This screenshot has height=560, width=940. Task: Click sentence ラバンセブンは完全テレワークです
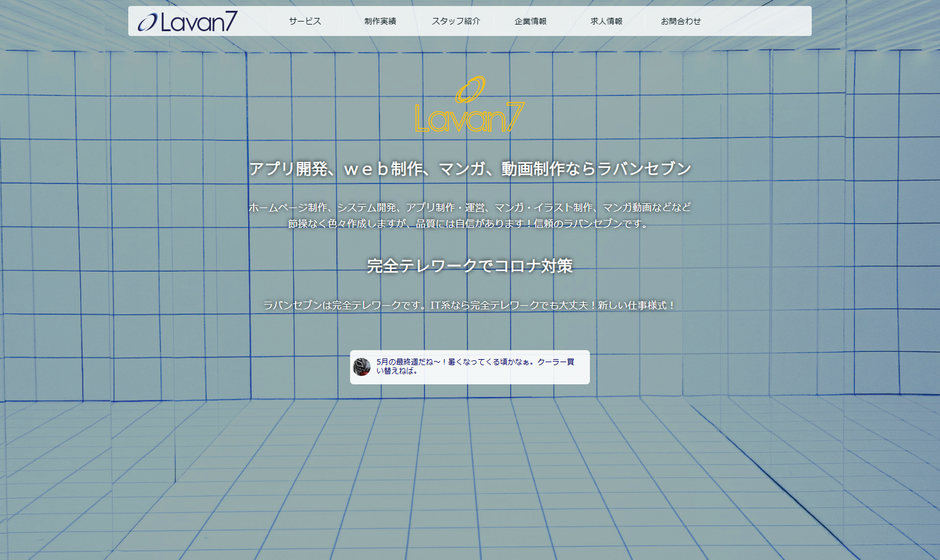(x=470, y=305)
